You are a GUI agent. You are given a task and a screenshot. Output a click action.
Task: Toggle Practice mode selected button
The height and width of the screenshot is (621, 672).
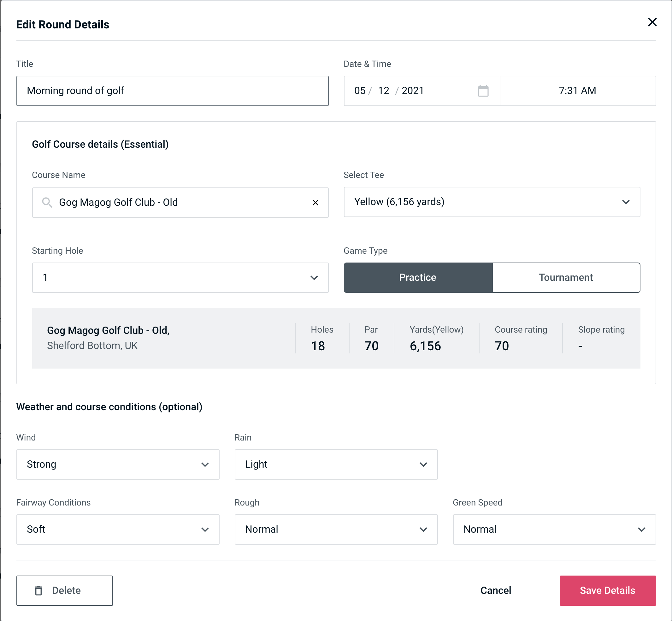pos(418,278)
